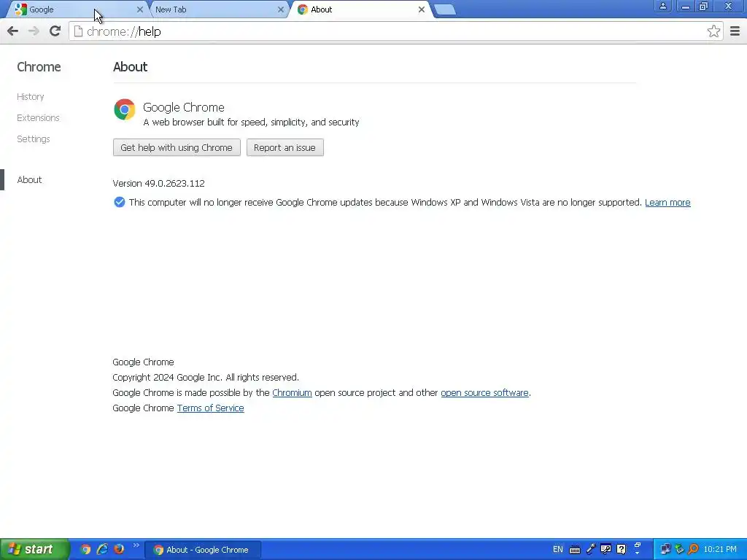Launch Firefox from the quick launch bar

pos(119,549)
